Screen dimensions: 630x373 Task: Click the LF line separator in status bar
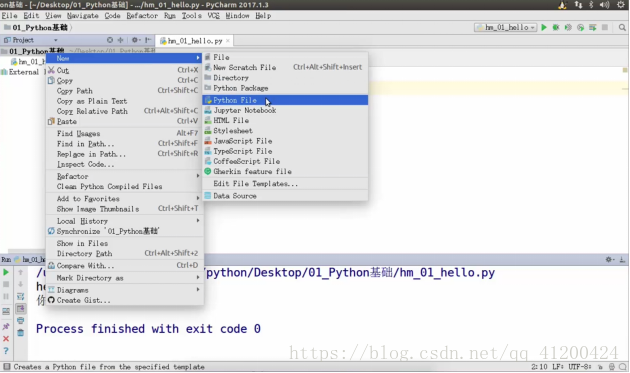[x=558, y=367]
